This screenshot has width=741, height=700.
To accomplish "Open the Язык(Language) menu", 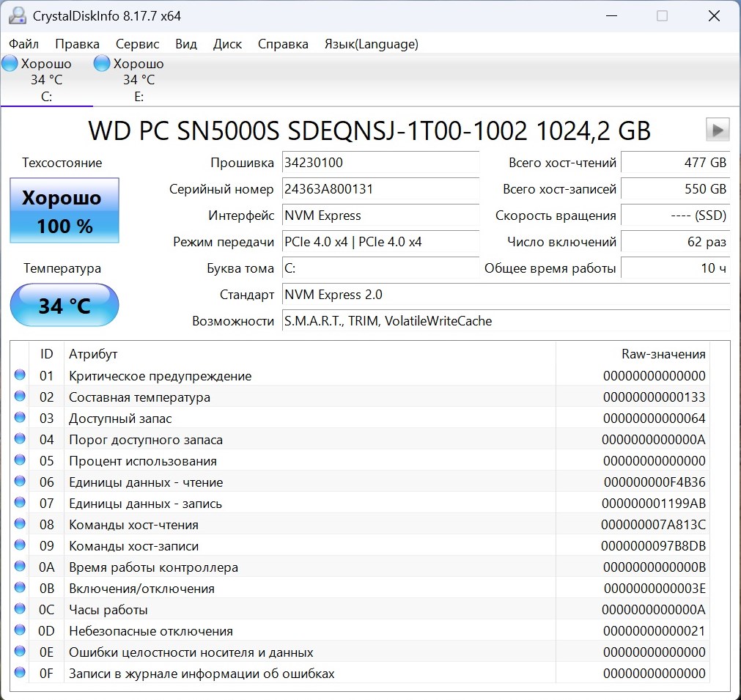I will 372,44.
